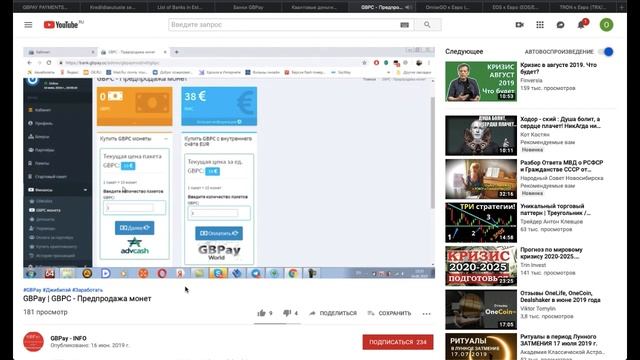640x360 pixels.
Task: Switch to the Банки GBPay browser tab
Action: pos(248,7)
